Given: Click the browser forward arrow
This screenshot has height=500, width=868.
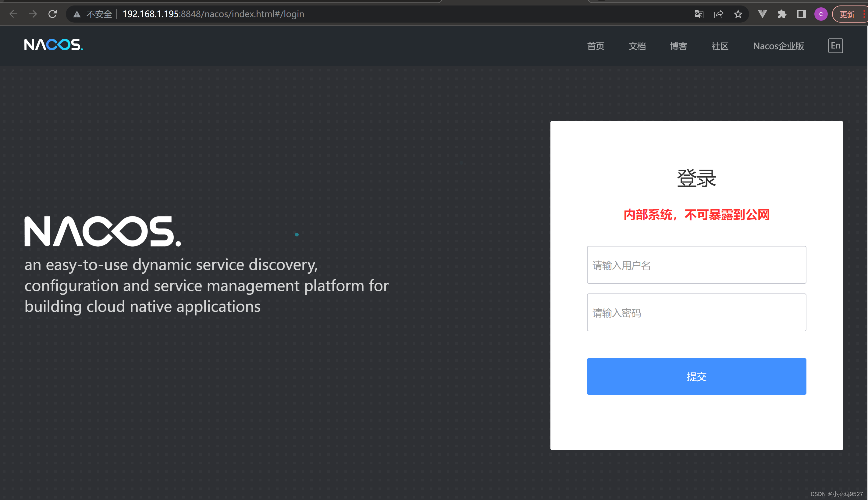Looking at the screenshot, I should pyautogui.click(x=33, y=14).
